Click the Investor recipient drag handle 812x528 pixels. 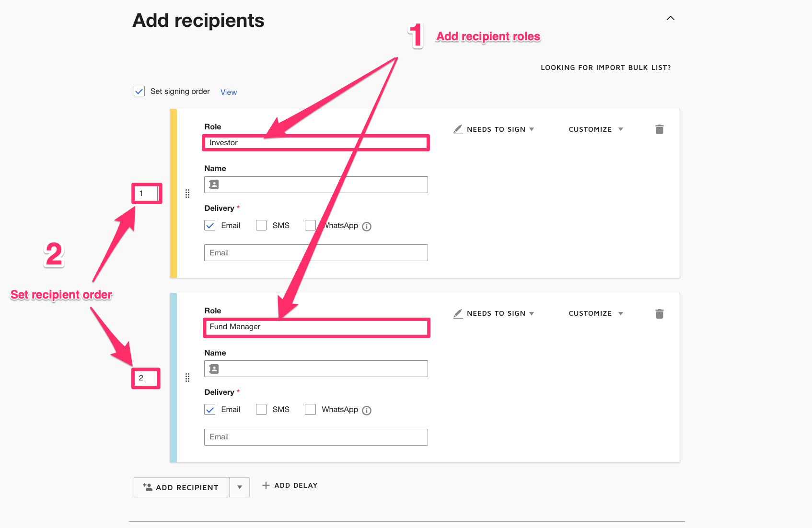click(x=187, y=194)
